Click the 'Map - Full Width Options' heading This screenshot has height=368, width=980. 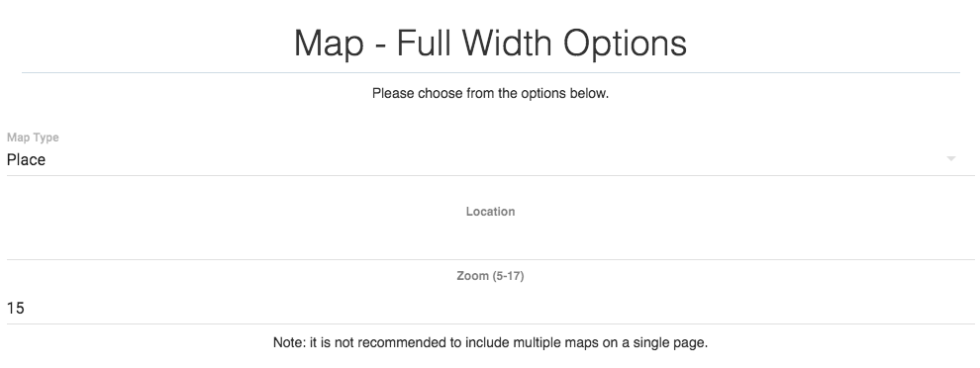click(x=490, y=44)
